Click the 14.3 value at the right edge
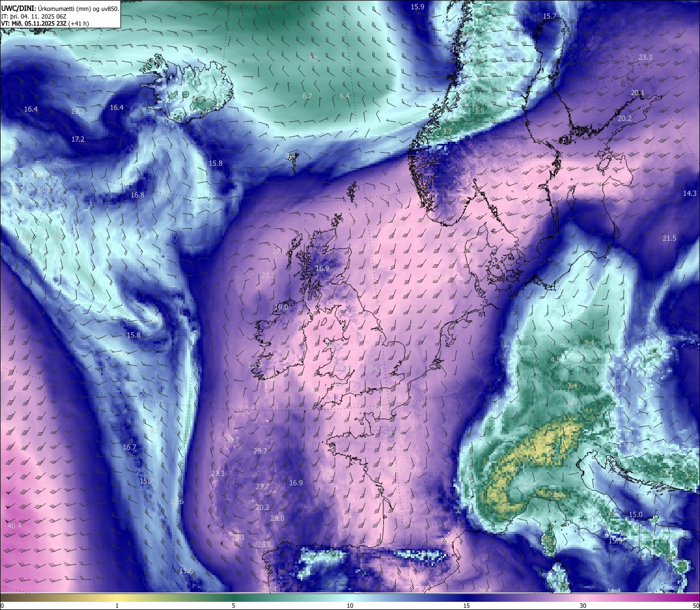The width and height of the screenshot is (700, 610). pyautogui.click(x=690, y=193)
